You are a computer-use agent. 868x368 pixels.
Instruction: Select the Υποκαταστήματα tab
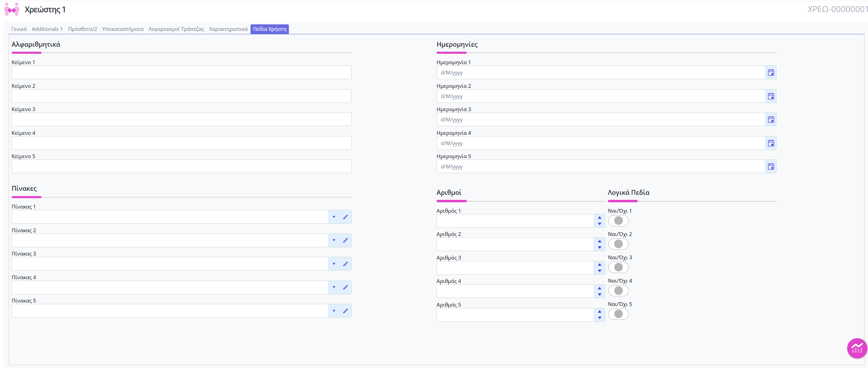point(123,29)
